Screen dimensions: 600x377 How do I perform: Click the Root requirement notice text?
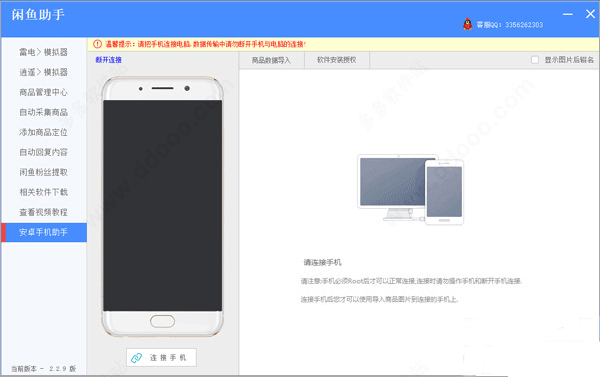[x=411, y=281]
